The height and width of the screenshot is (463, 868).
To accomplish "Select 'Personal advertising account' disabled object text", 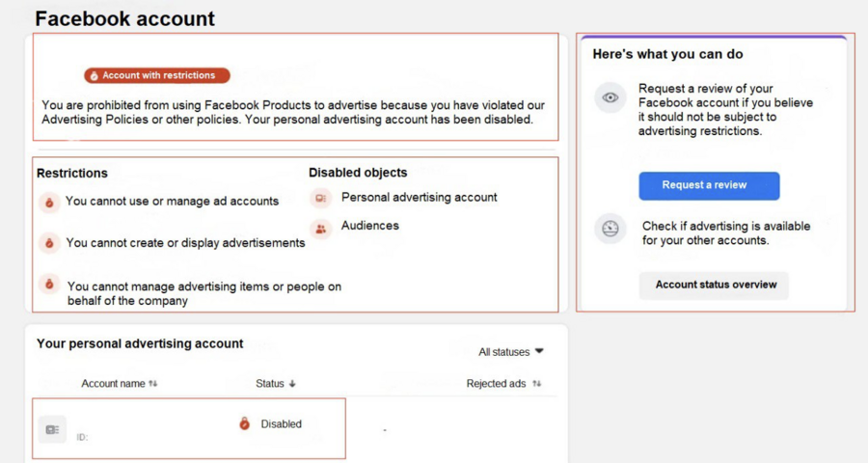I will (x=420, y=197).
